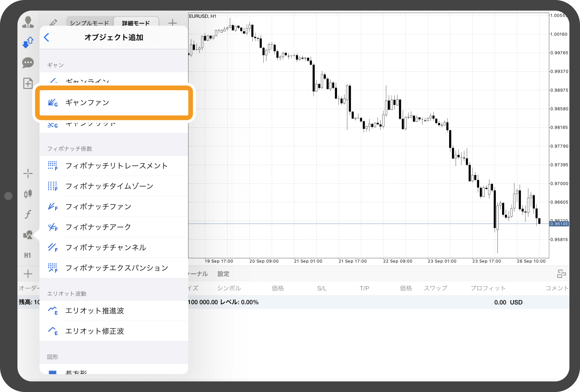Open the indicators f icon
This screenshot has height=392, width=580.
[x=28, y=214]
